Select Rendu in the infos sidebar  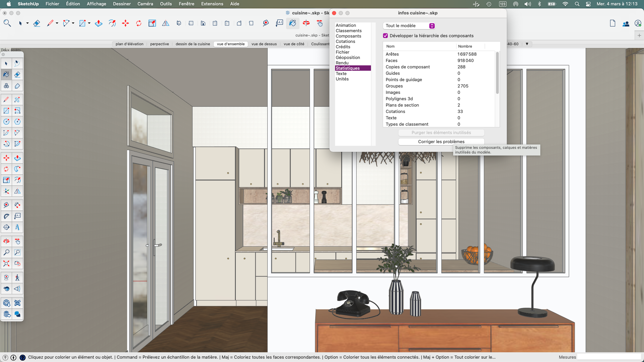point(342,63)
